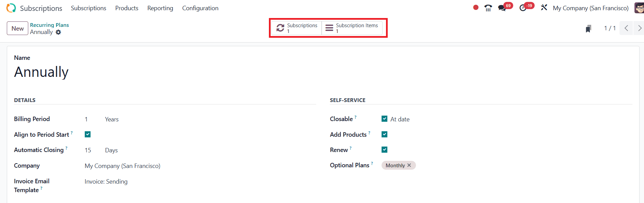The image size is (644, 203).
Task: Open the Odoo Subscriptions app logo
Action: (x=11, y=8)
